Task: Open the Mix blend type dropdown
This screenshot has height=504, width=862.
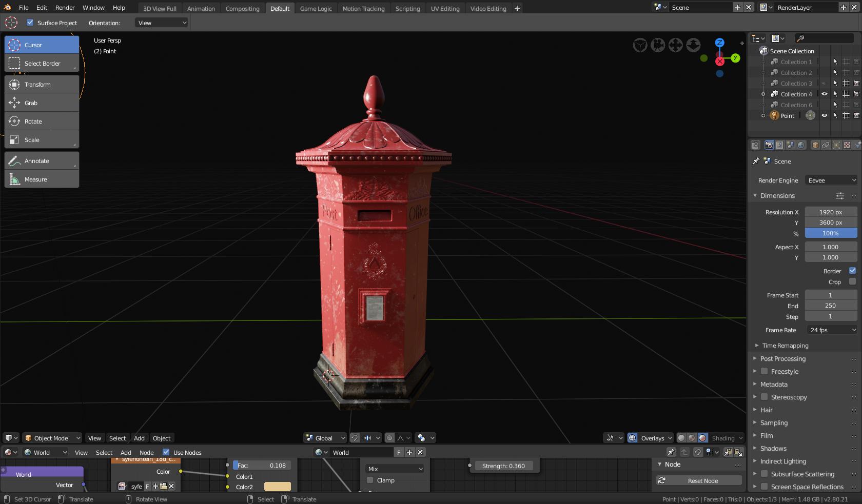Action: click(395, 469)
